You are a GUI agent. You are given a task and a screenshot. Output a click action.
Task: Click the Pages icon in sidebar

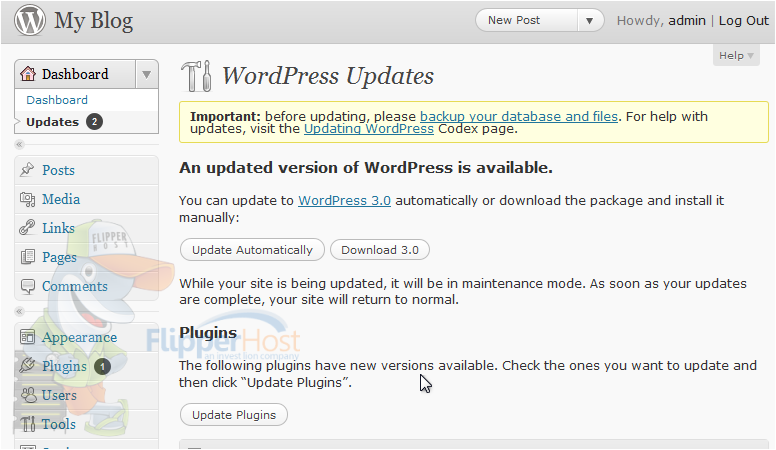pyautogui.click(x=28, y=257)
